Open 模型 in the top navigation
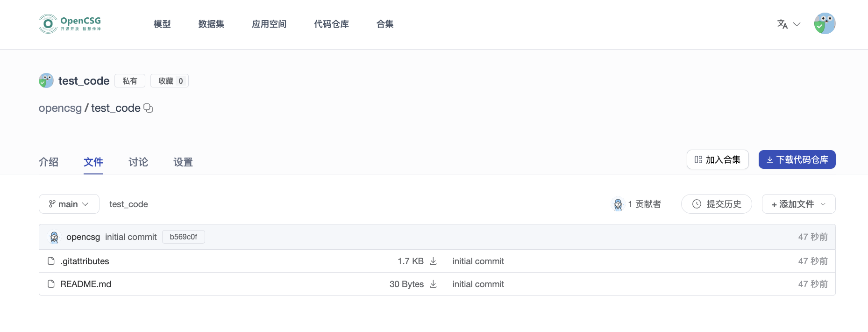Image resolution: width=868 pixels, height=332 pixels. point(162,24)
